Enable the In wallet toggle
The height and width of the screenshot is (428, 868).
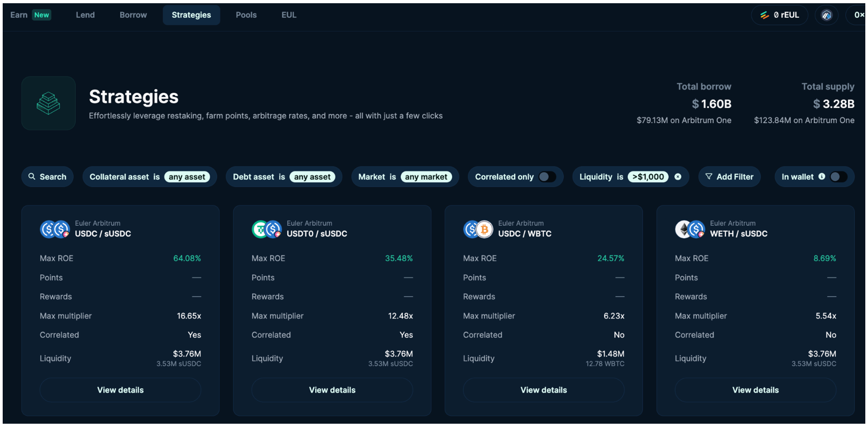pos(838,177)
